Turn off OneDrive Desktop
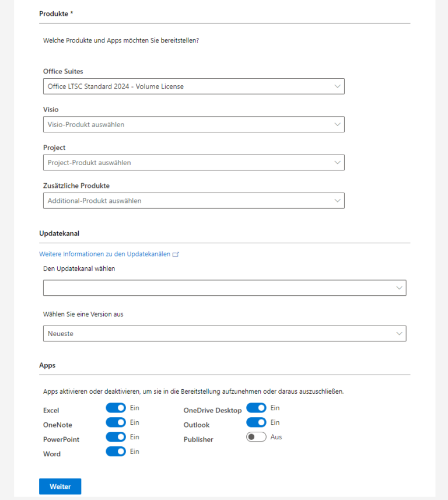 pos(257,408)
